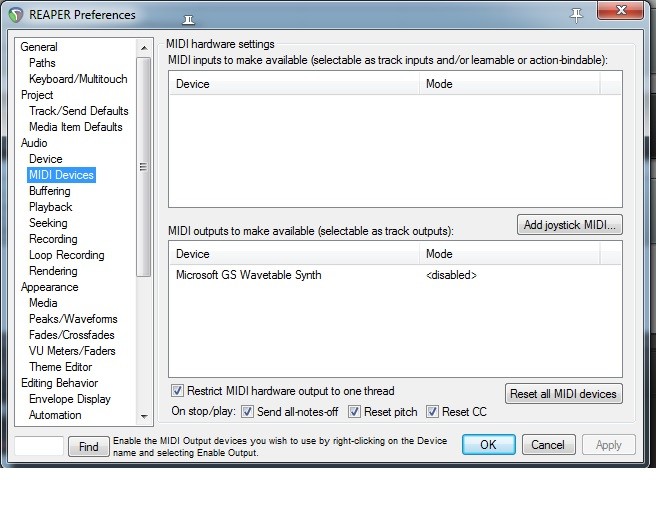Click the scroll up arrow in category list
Image resolution: width=656 pixels, height=532 pixels.
(x=144, y=48)
